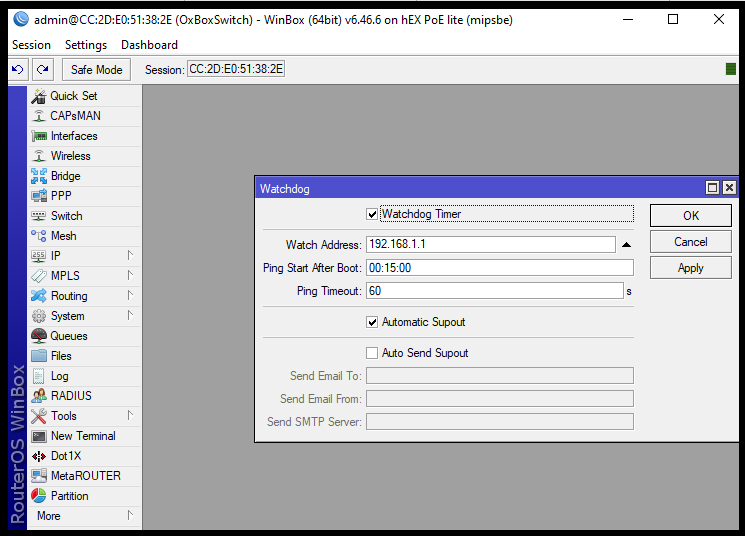
Task: Open the Mesh menu icon
Action: 39,236
